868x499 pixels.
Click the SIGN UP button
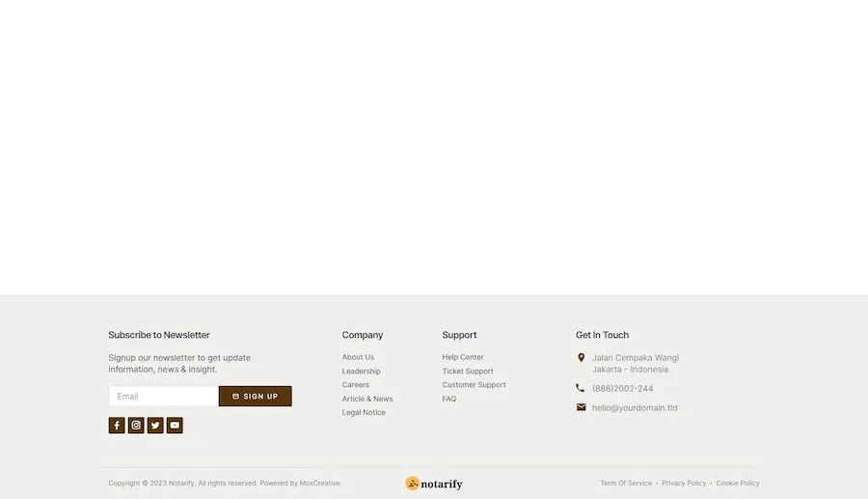point(256,396)
